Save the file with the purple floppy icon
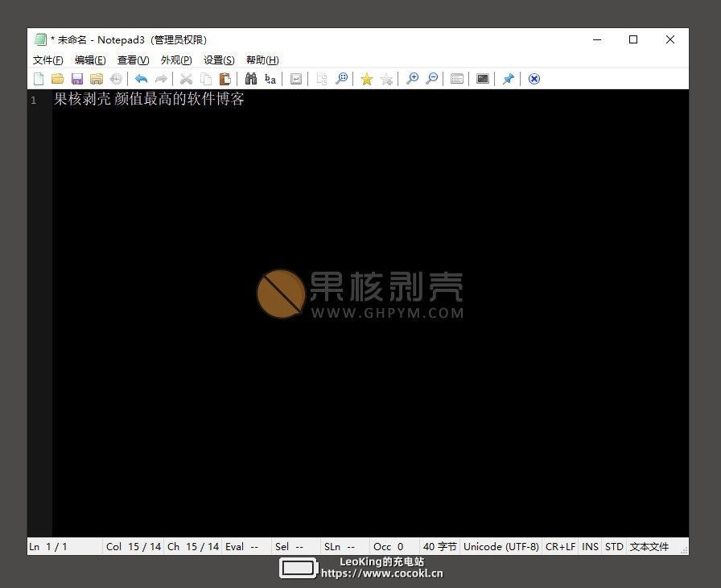This screenshot has width=721, height=588. (76, 79)
